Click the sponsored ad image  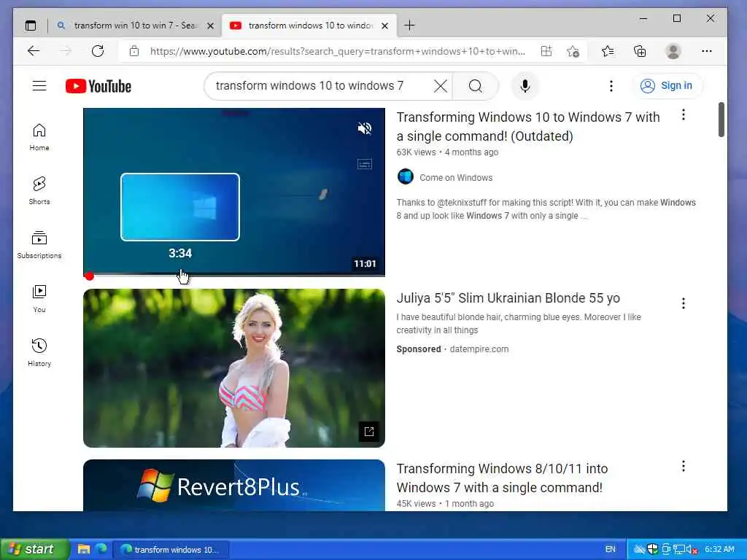click(x=234, y=368)
